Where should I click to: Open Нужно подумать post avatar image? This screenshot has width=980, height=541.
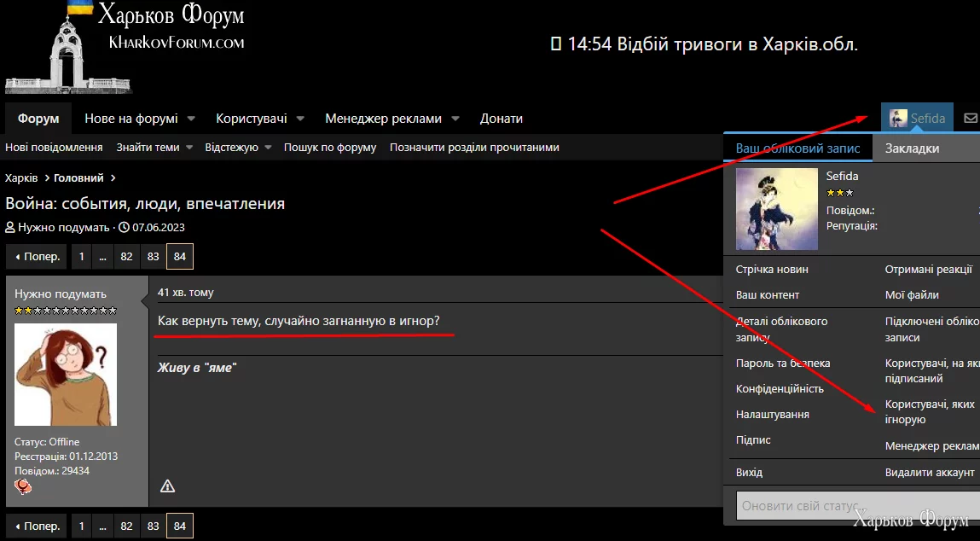pyautogui.click(x=66, y=374)
